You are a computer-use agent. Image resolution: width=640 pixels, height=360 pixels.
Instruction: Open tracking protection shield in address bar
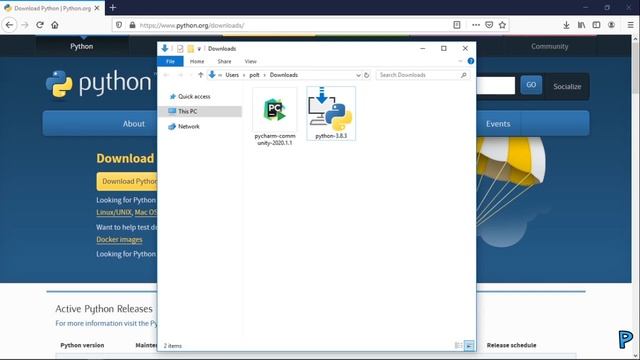pos(119,25)
